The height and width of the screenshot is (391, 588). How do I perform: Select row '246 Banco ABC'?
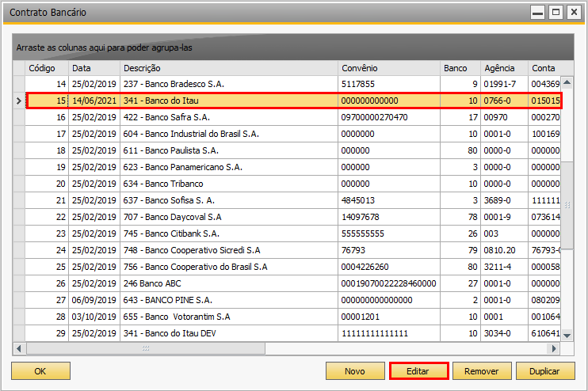[293, 283]
